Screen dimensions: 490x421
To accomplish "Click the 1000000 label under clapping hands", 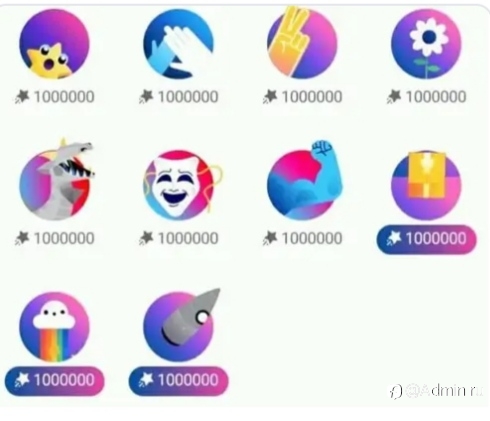I will 179,97.
